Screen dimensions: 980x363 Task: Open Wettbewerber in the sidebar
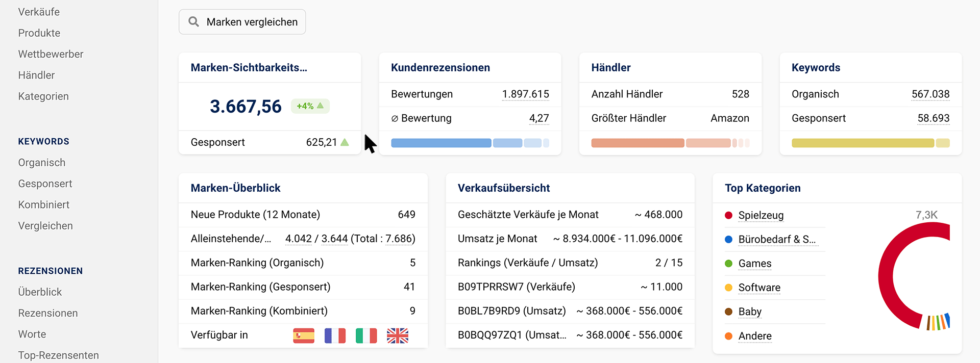pos(51,54)
